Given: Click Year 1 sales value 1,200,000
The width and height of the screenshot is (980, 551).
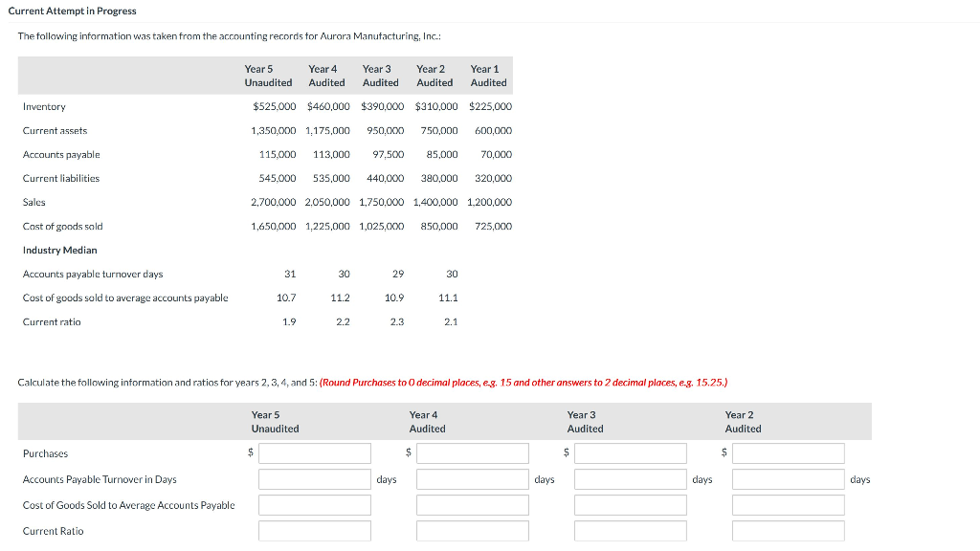Looking at the screenshot, I should [x=489, y=203].
